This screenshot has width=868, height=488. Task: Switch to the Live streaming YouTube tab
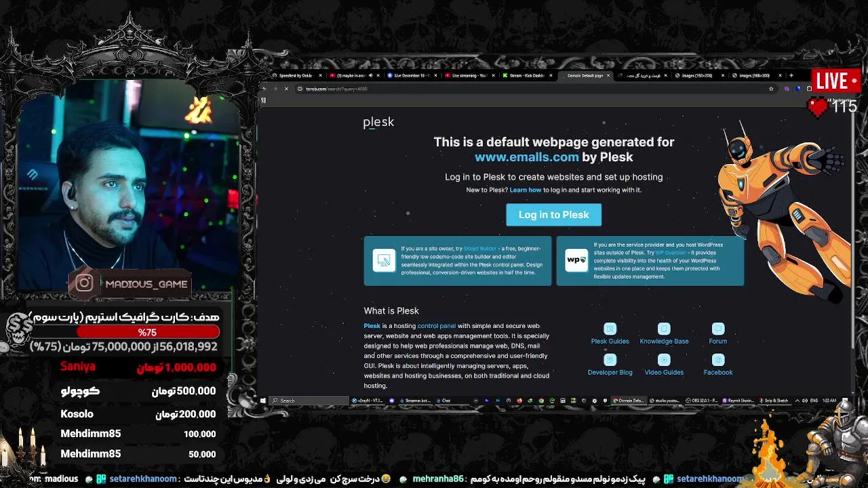(x=469, y=75)
